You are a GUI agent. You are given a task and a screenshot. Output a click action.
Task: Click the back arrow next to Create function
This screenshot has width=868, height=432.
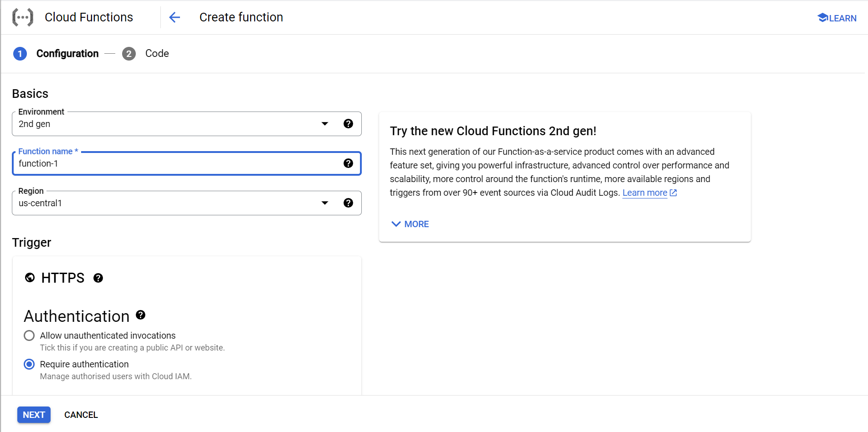(x=175, y=17)
